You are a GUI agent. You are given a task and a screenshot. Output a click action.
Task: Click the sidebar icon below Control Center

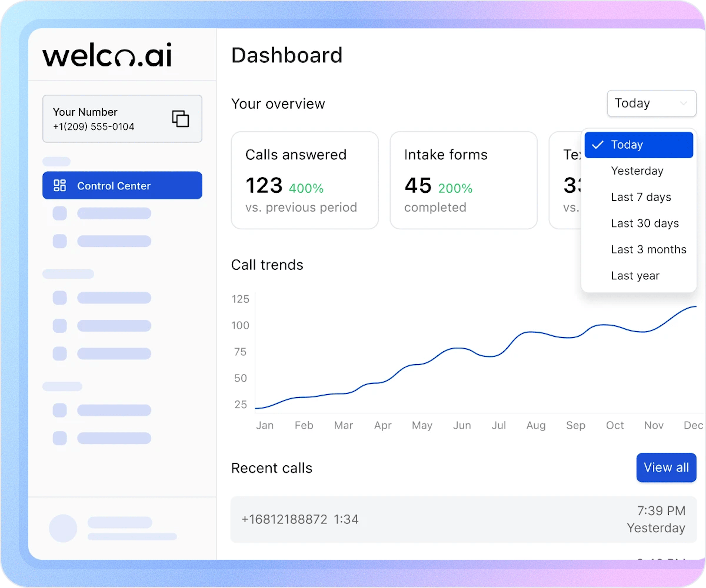(x=60, y=213)
